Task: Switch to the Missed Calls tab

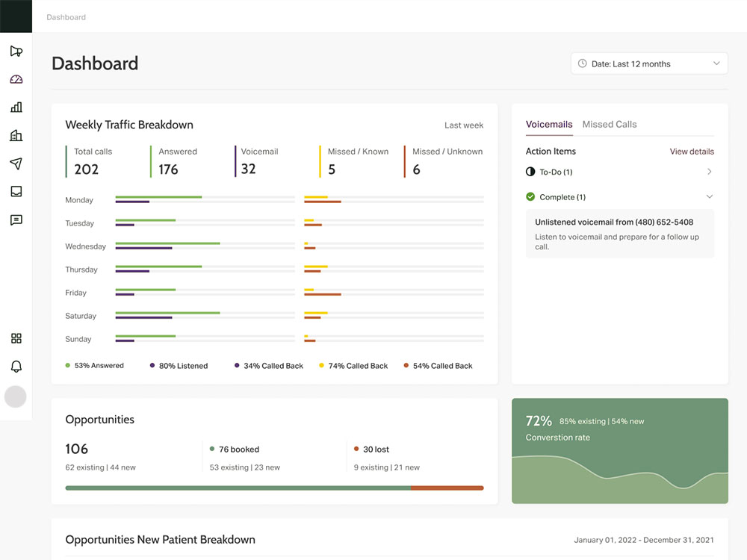Action: coord(610,124)
